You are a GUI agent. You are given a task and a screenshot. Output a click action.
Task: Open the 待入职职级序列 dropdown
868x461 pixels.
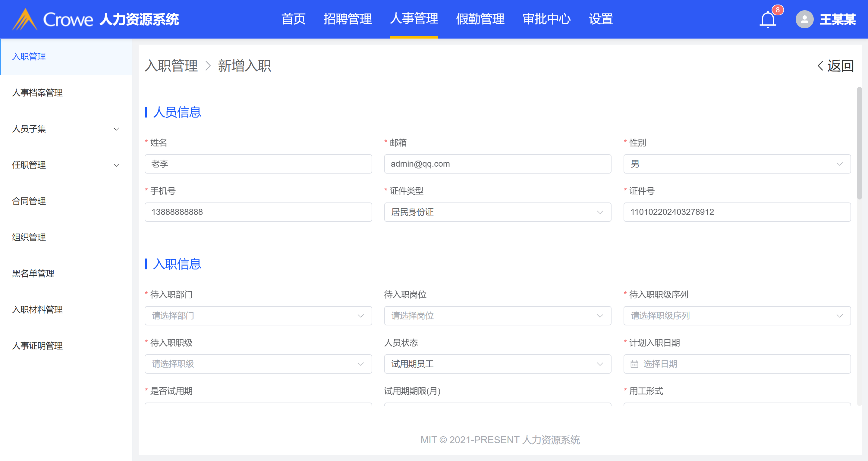(x=737, y=315)
